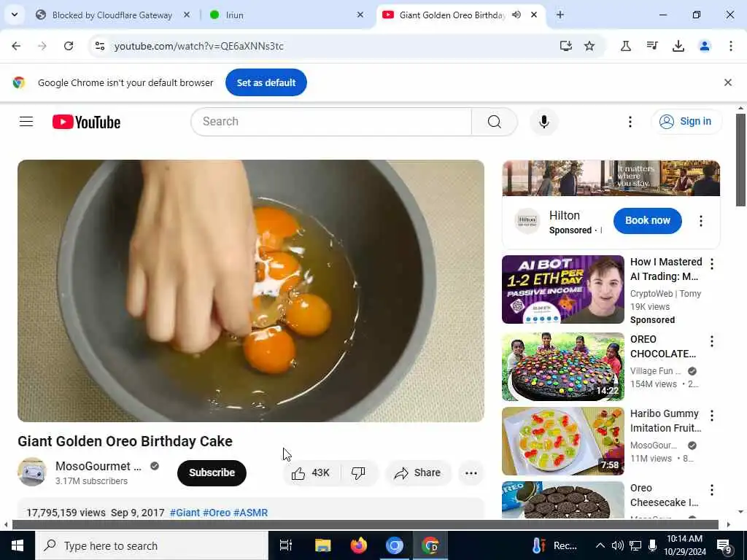
Task: Open the Windows notification center
Action: (724, 545)
